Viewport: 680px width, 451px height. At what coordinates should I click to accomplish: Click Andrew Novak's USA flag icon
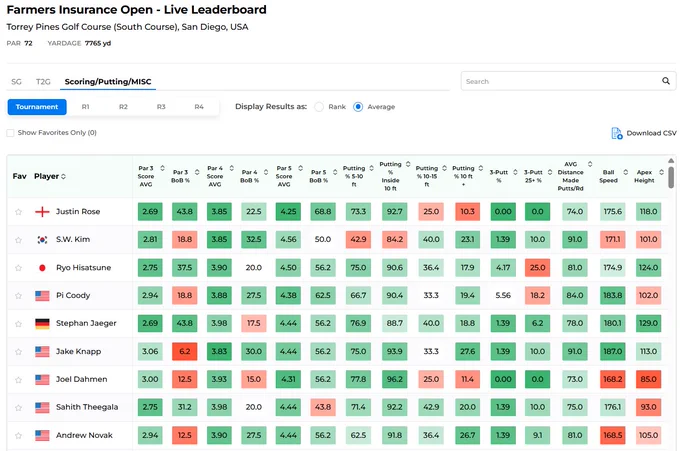point(42,435)
